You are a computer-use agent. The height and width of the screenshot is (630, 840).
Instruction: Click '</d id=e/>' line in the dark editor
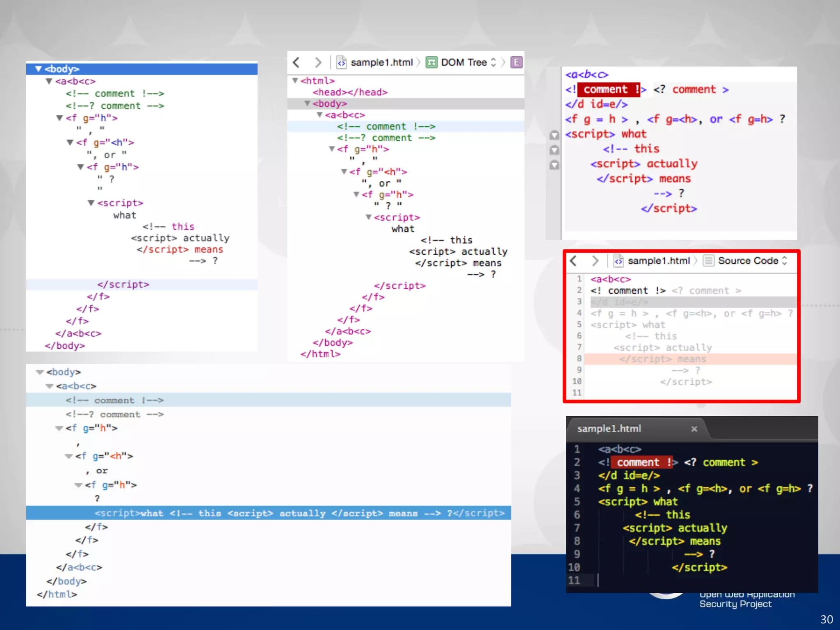[629, 475]
